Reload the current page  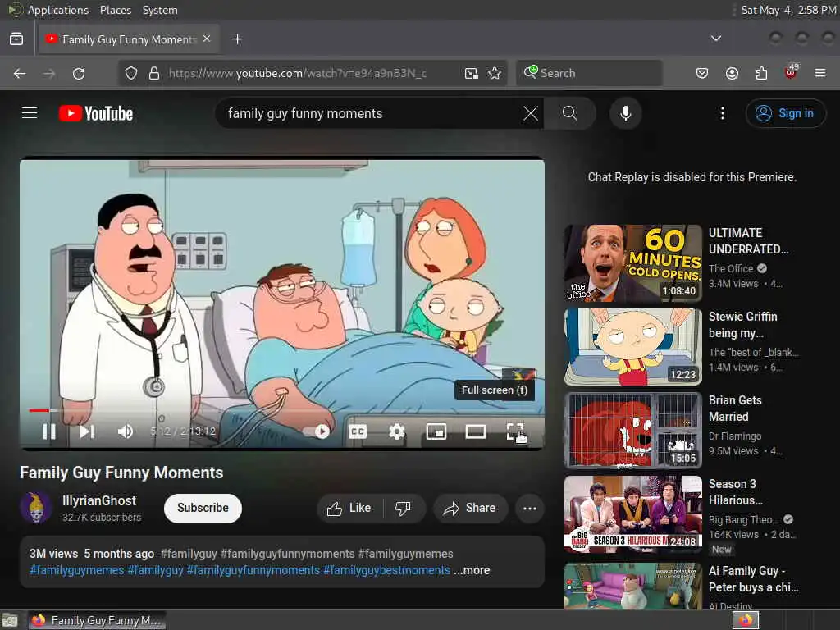[79, 73]
